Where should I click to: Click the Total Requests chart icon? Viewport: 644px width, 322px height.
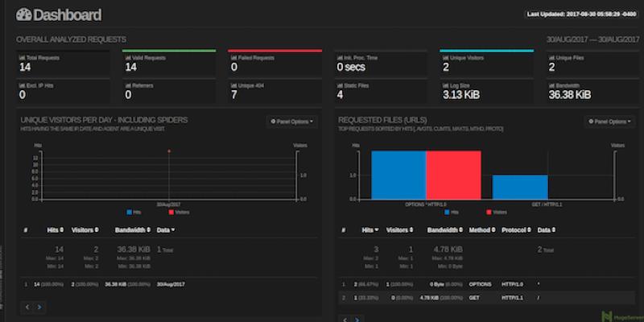coord(22,58)
